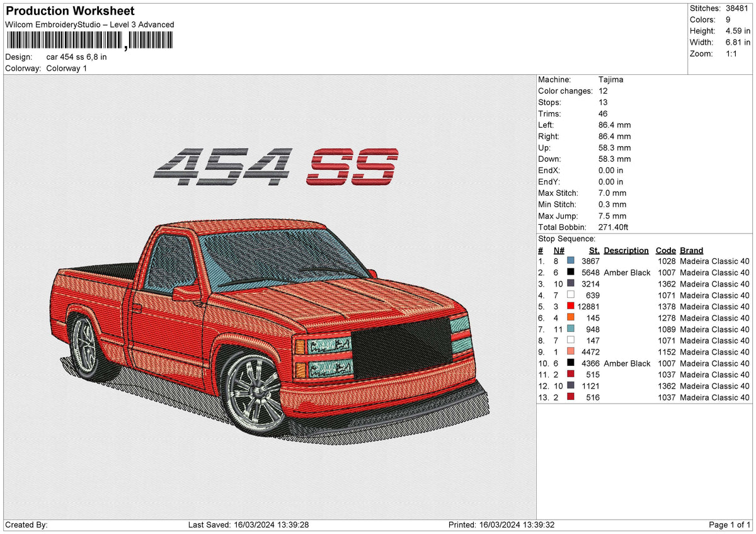Click code 1152 in stop 9
The height and width of the screenshot is (534, 756).
[x=665, y=352]
